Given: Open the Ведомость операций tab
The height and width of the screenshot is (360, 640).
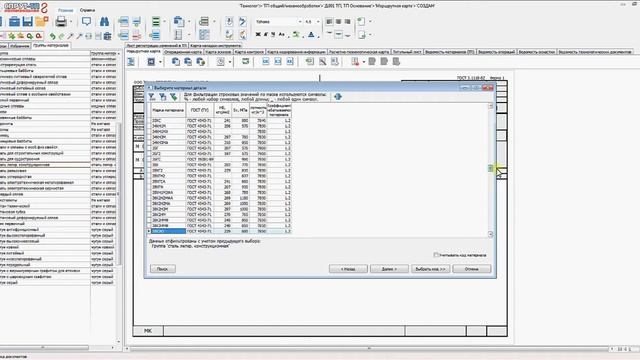Looking at the screenshot, I should [x=496, y=52].
